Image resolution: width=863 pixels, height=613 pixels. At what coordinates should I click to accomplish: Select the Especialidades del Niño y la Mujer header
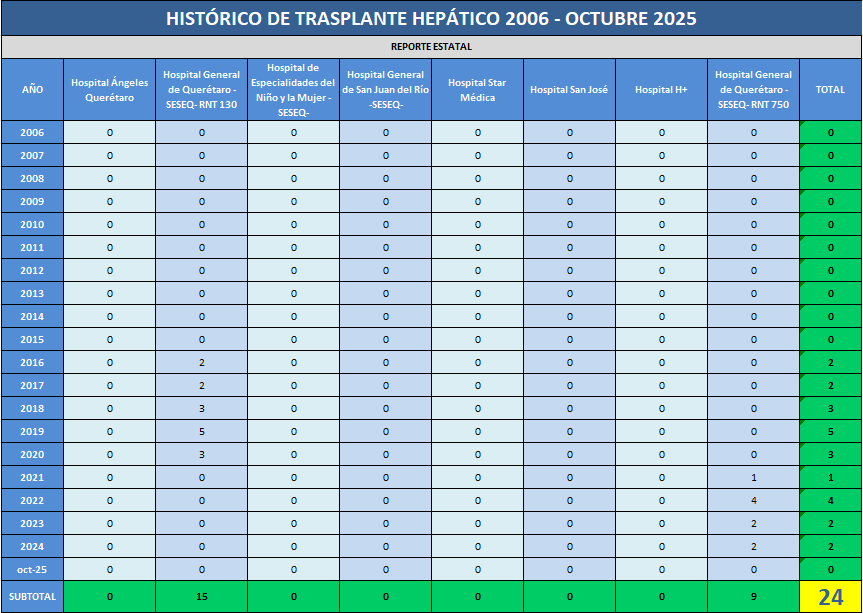(x=293, y=89)
